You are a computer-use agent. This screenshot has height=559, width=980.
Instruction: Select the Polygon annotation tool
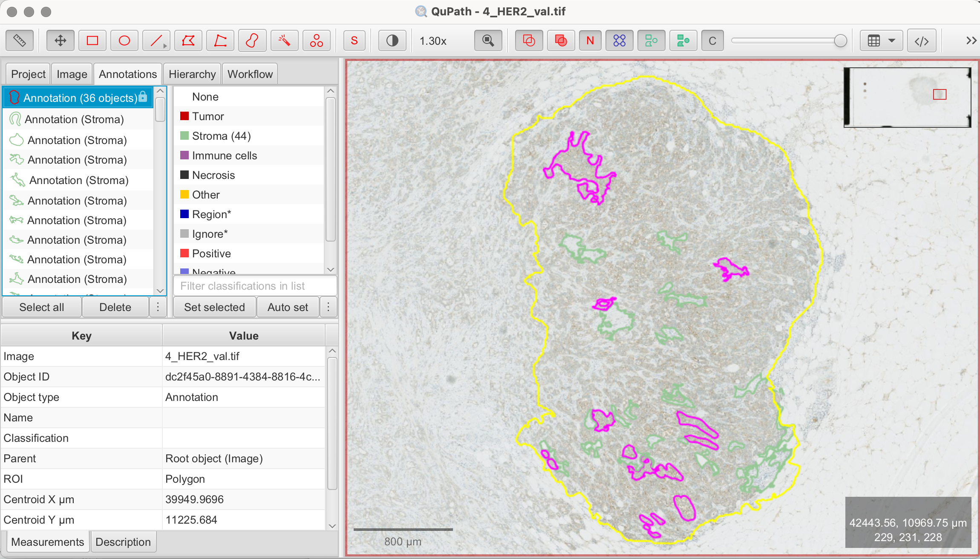[188, 41]
